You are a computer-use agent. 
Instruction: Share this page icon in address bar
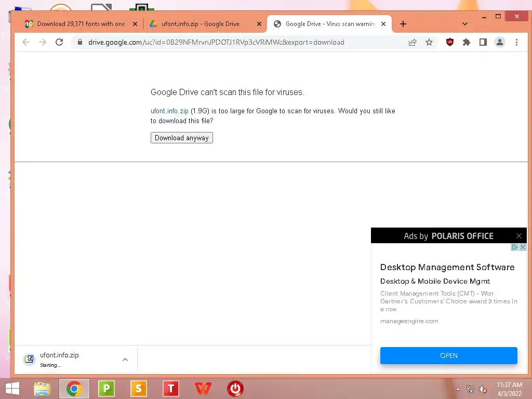412,42
